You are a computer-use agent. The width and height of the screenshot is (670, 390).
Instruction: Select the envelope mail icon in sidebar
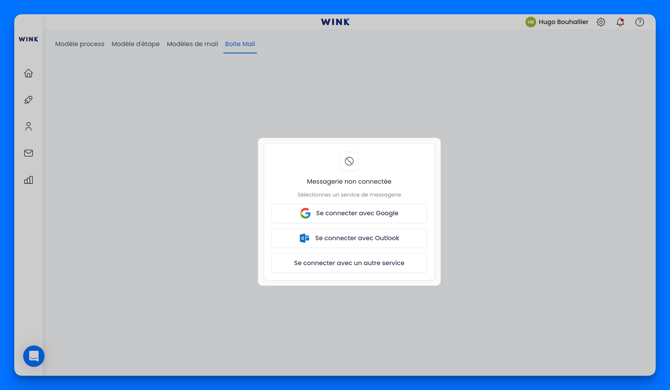point(28,153)
